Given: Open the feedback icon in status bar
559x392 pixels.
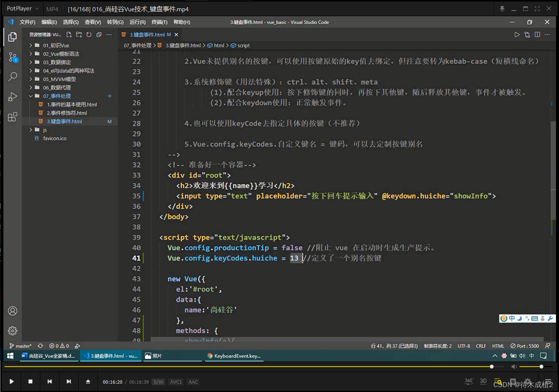Looking at the screenshot, I should tap(548, 346).
